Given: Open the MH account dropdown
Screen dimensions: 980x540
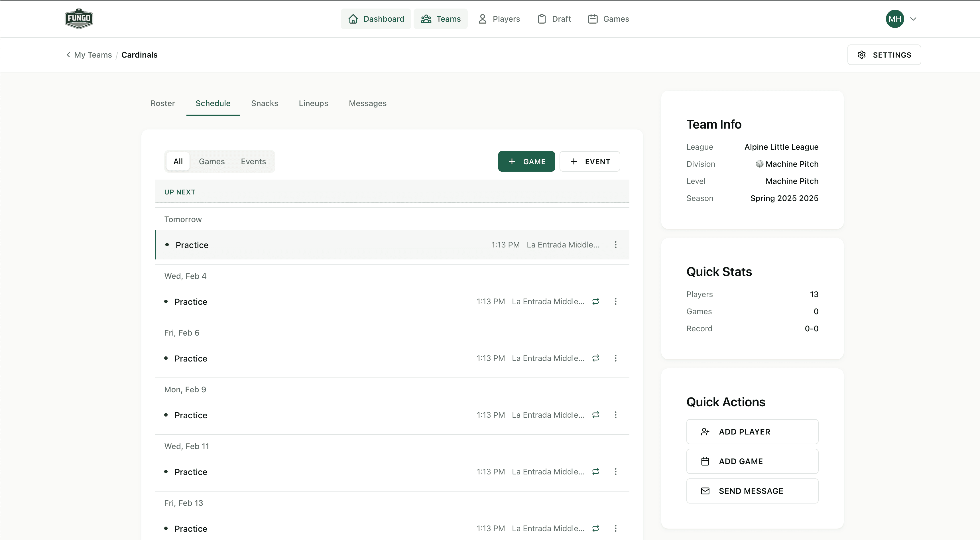Looking at the screenshot, I should point(901,19).
